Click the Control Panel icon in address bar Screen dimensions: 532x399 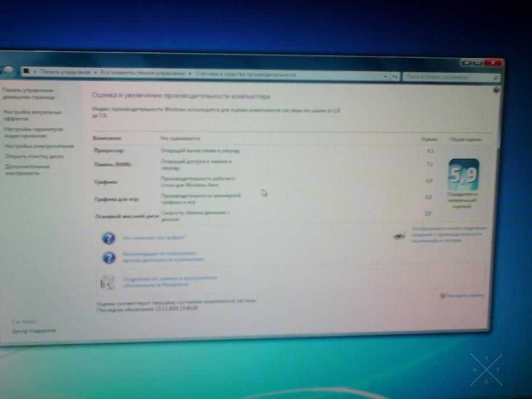[26, 71]
